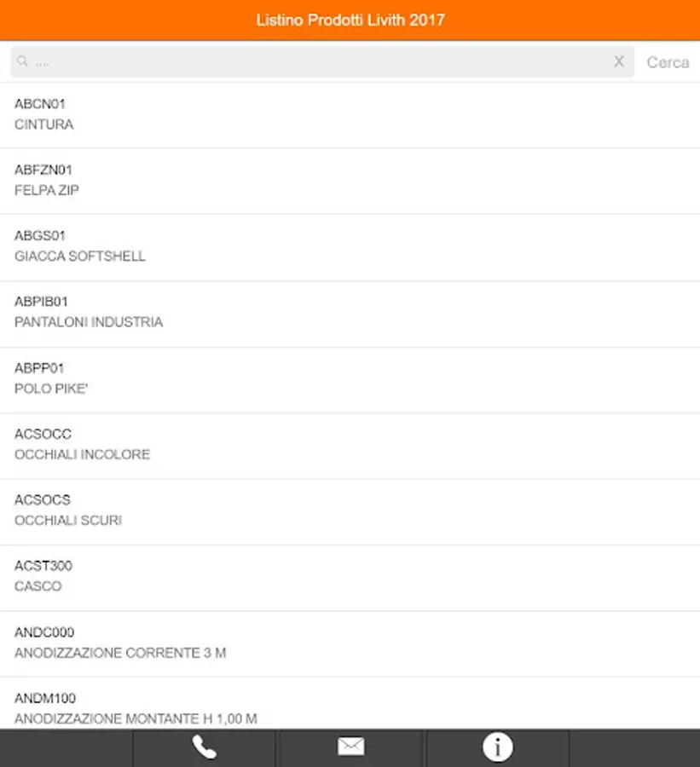
Task: Select PANTALONI INDUSTRIA description
Action: 89,322
